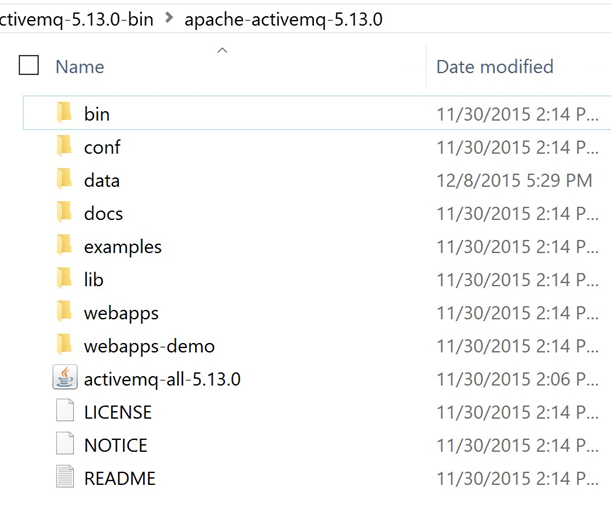Go to activemq-5.13.0-bin breadcrumb segment

[77, 19]
